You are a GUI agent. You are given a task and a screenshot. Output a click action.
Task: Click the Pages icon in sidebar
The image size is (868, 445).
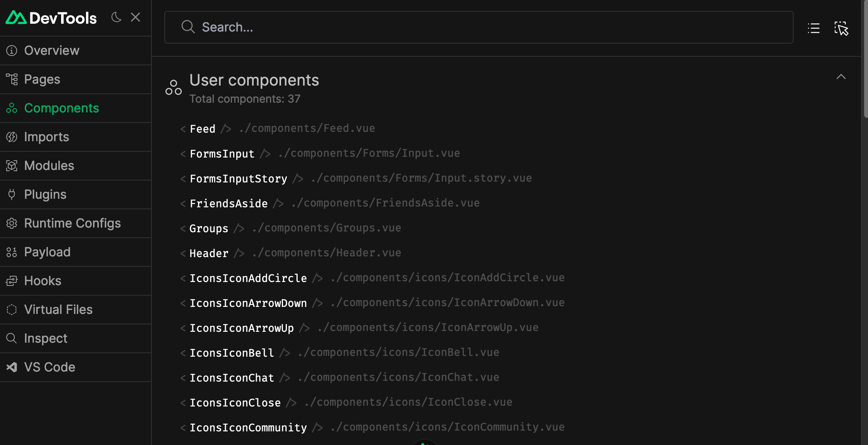click(x=12, y=79)
